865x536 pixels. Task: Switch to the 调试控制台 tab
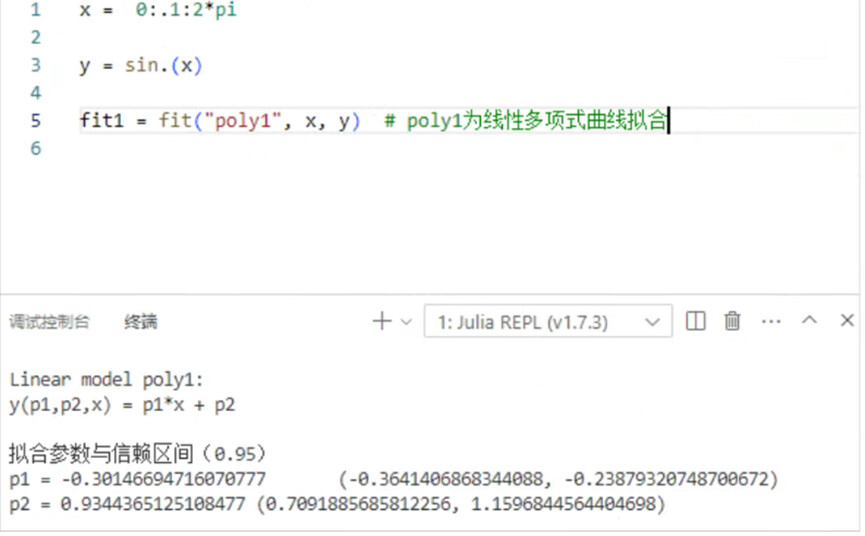click(49, 322)
